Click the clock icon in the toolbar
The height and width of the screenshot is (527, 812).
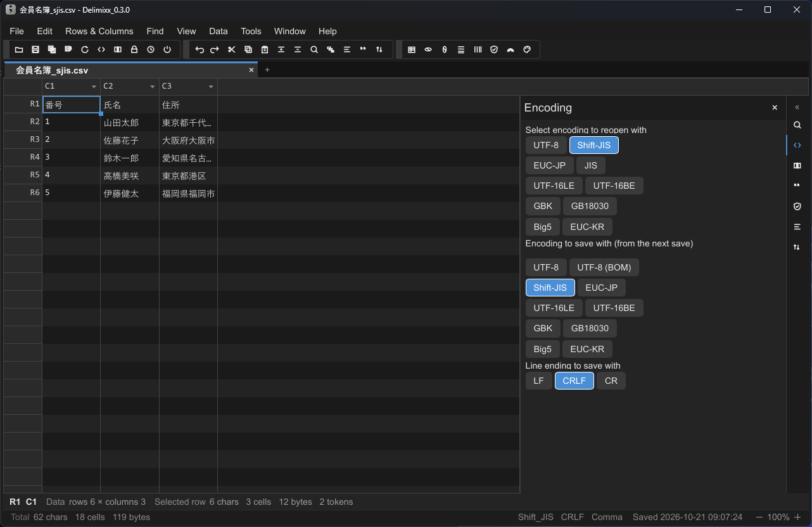tap(151, 49)
